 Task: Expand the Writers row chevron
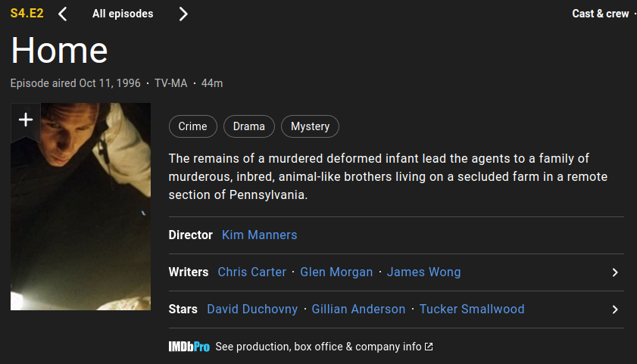click(x=615, y=272)
